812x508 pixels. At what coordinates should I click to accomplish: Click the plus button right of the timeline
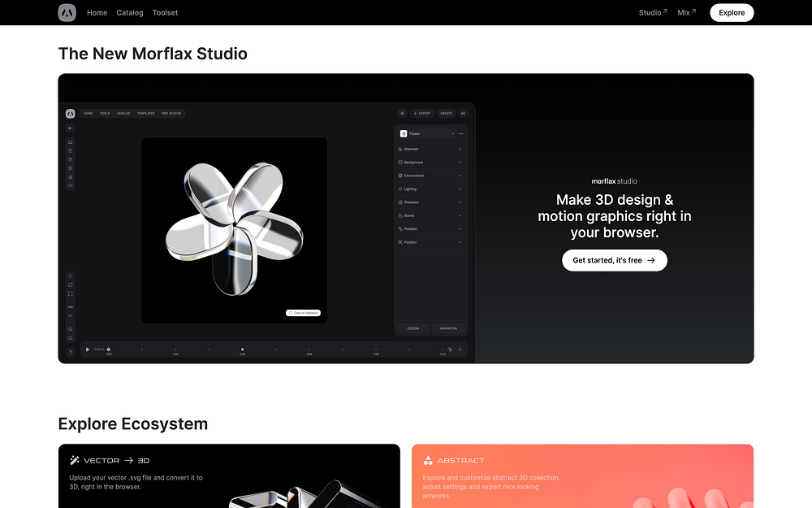click(x=460, y=350)
